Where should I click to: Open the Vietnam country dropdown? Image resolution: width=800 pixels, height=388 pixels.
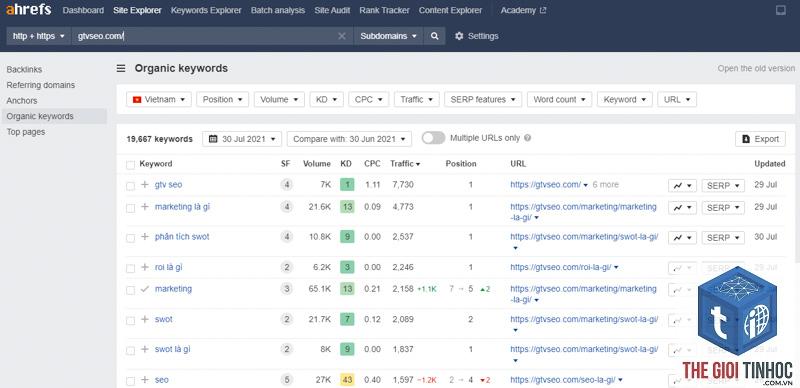[x=159, y=100]
